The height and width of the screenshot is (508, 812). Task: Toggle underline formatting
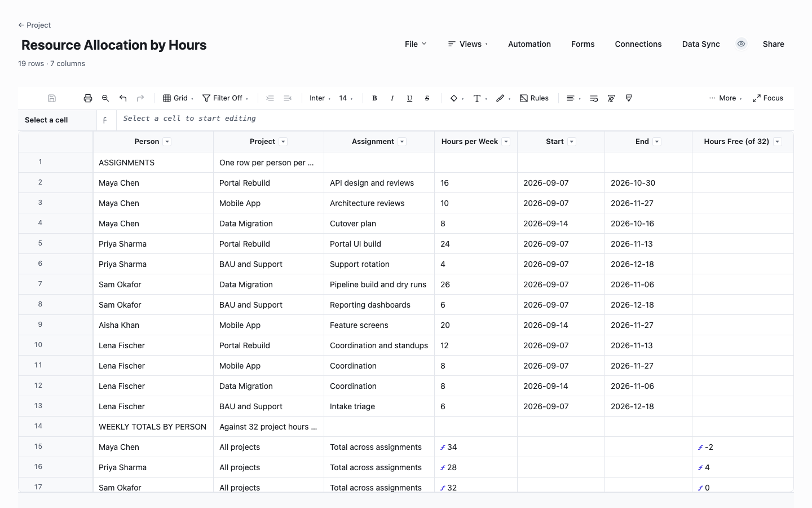(409, 98)
